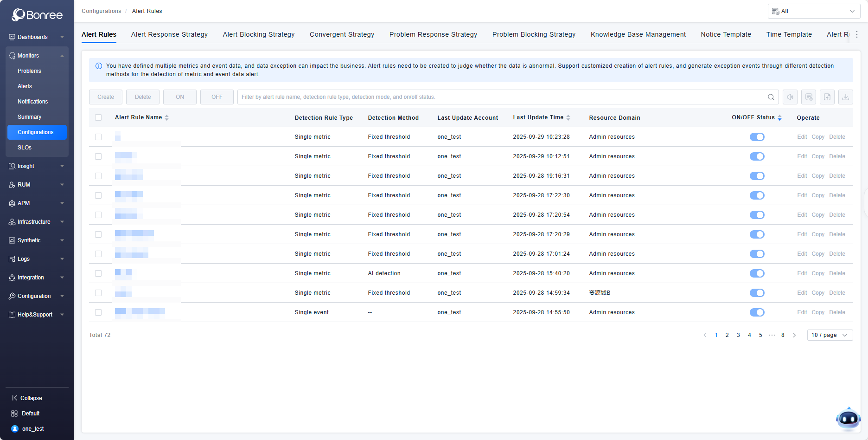Open the assistant robot chat icon
Image resolution: width=868 pixels, height=440 pixels.
848,419
